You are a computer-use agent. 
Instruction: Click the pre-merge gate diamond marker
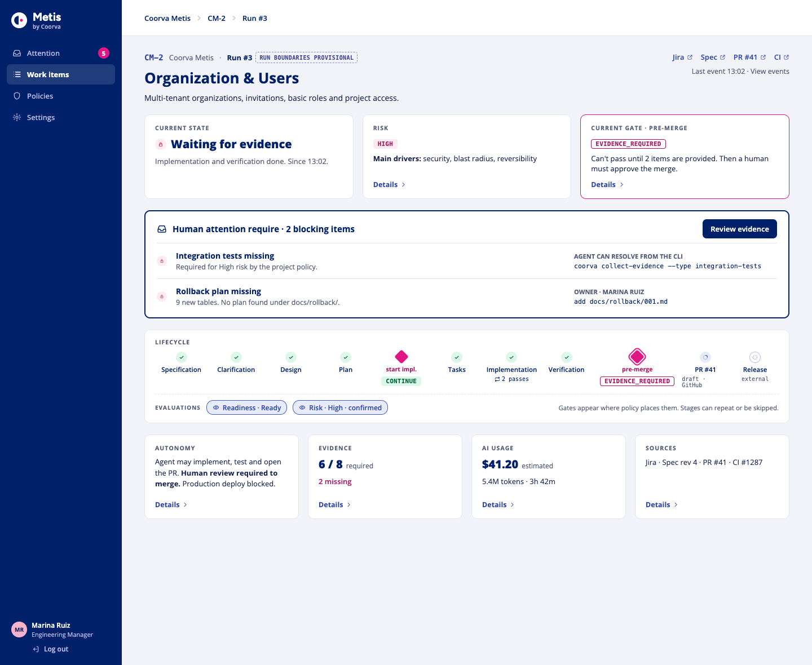637,357
